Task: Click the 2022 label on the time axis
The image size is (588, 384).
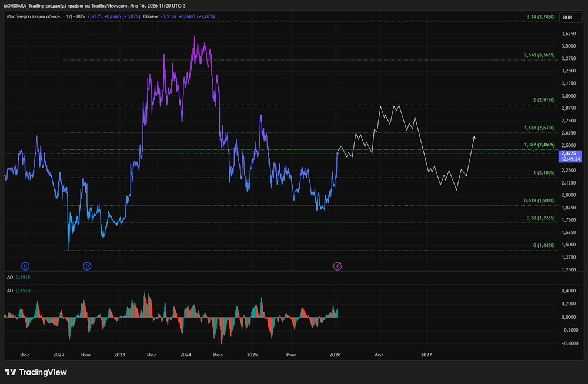Action: coord(59,355)
